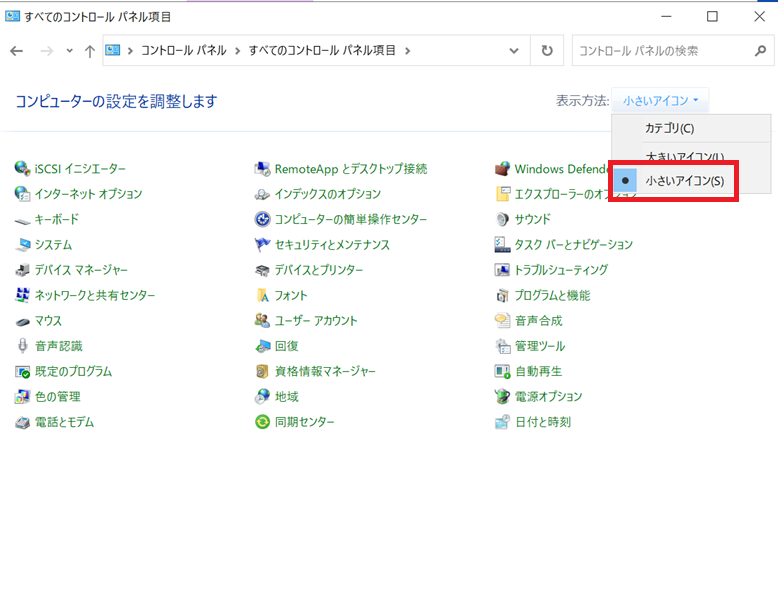
Task: Open the ユーザー アカウント link
Action: pyautogui.click(x=315, y=321)
